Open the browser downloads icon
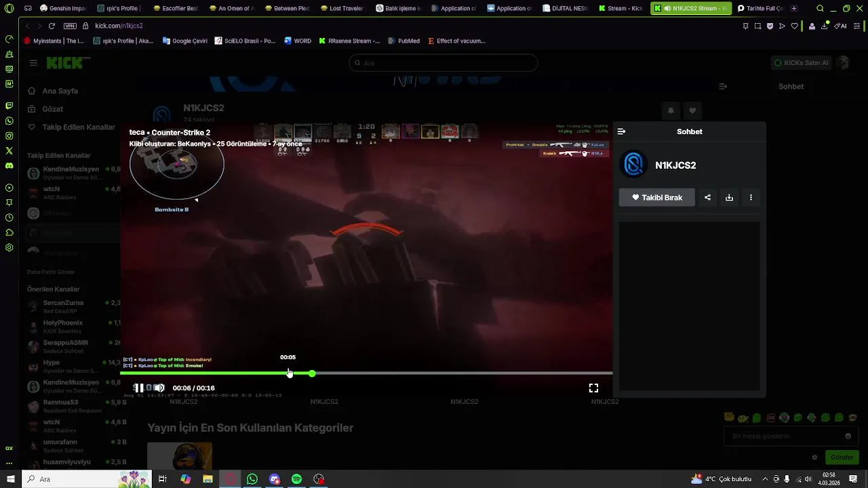The height and width of the screenshot is (488, 868). tap(824, 26)
